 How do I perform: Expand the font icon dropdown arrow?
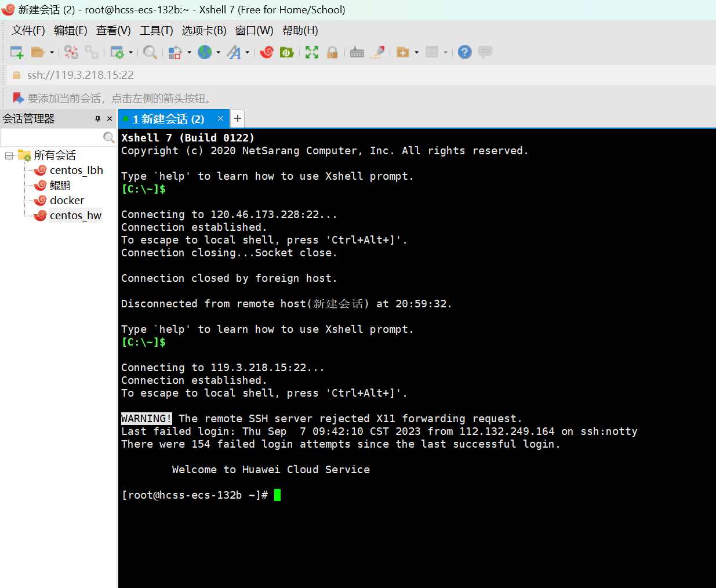tap(247, 53)
